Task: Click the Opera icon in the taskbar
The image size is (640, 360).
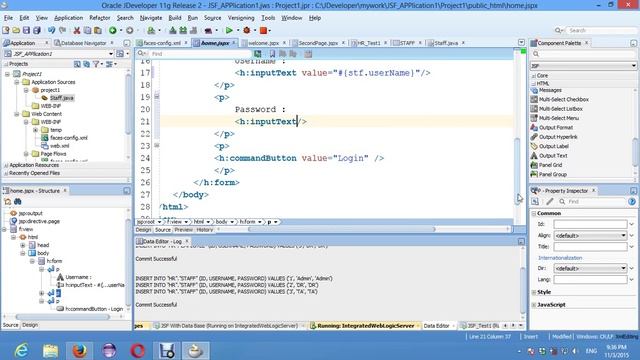Action: 138,351
